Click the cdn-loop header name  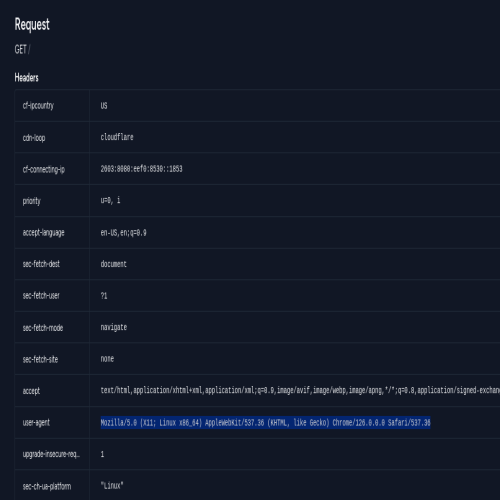click(34, 137)
